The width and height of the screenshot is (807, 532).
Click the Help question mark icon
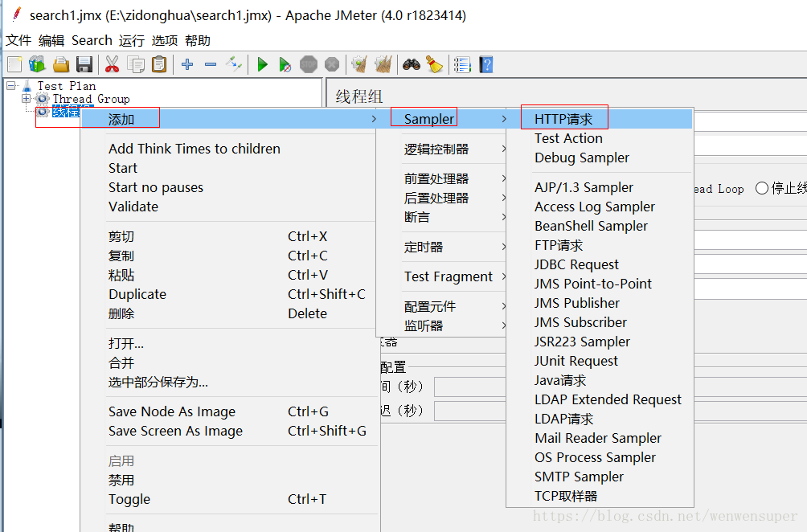pyautogui.click(x=485, y=64)
